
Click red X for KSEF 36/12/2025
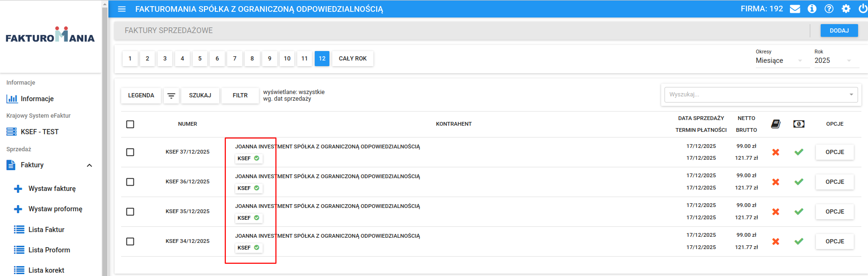point(776,182)
